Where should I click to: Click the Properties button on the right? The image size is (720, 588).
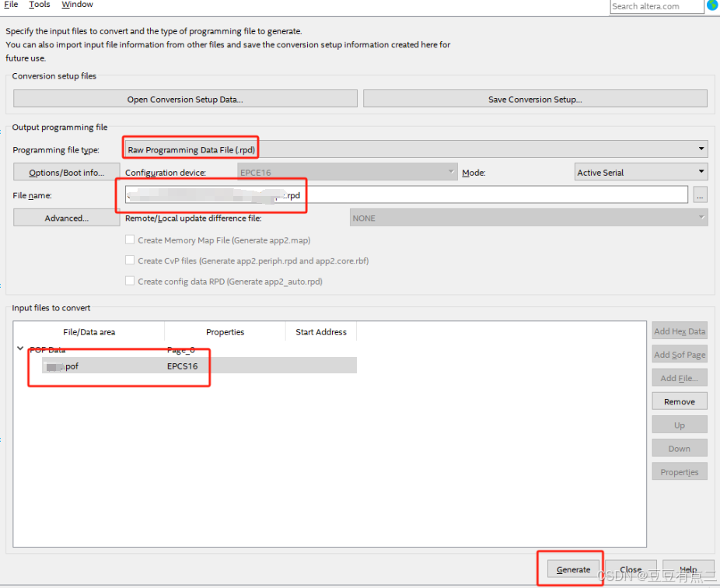(x=680, y=472)
